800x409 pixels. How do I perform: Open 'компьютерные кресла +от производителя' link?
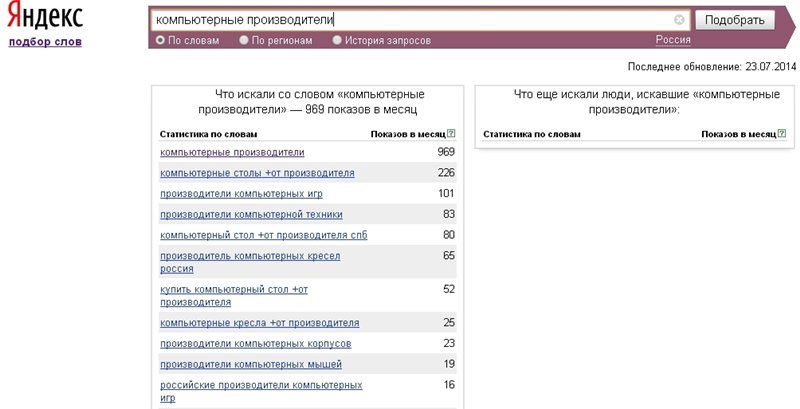click(260, 323)
